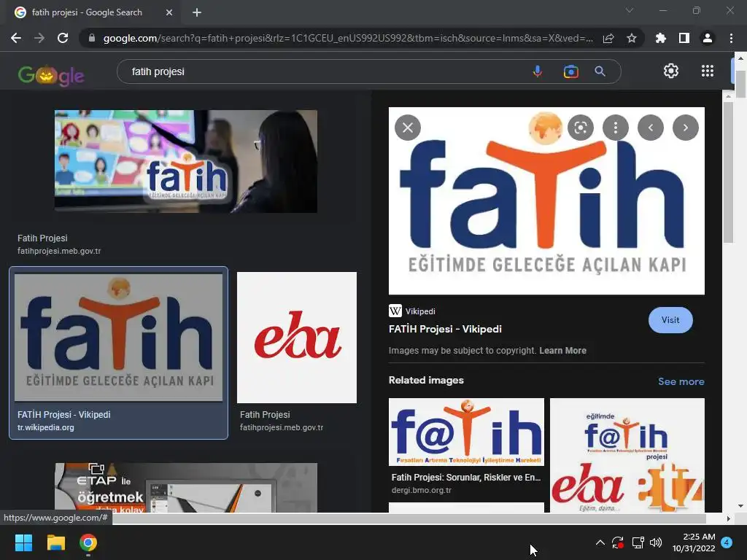747x560 pixels.
Task: Open the tr.wikipedia.org source text
Action: coord(46,427)
